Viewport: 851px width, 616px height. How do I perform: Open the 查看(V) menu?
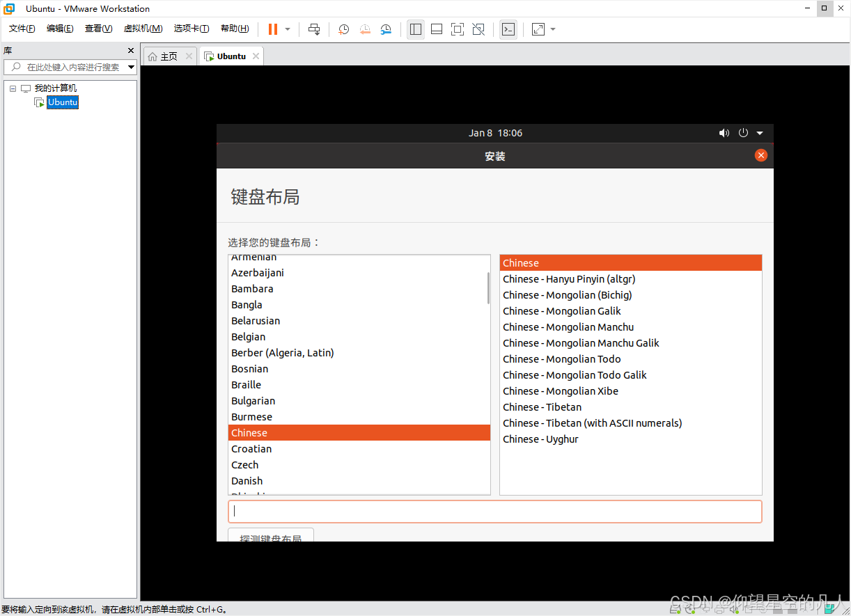click(x=98, y=29)
